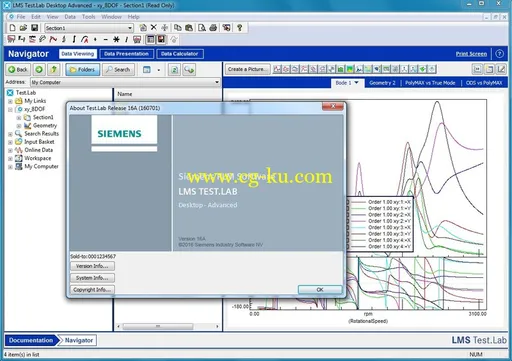This screenshot has width=512, height=361.
Task: Click the Print Preview icon
Action: coord(202,28)
